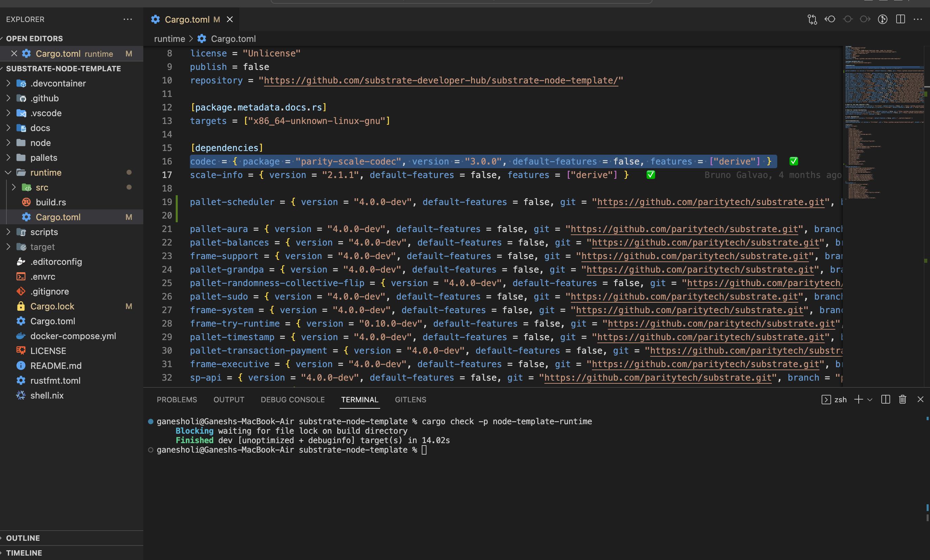930x560 pixels.
Task: Click Bruno Galvao blame annotation
Action: (773, 175)
